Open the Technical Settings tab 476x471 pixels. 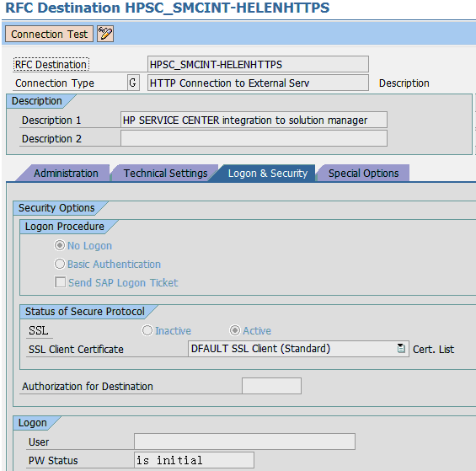pos(165,173)
